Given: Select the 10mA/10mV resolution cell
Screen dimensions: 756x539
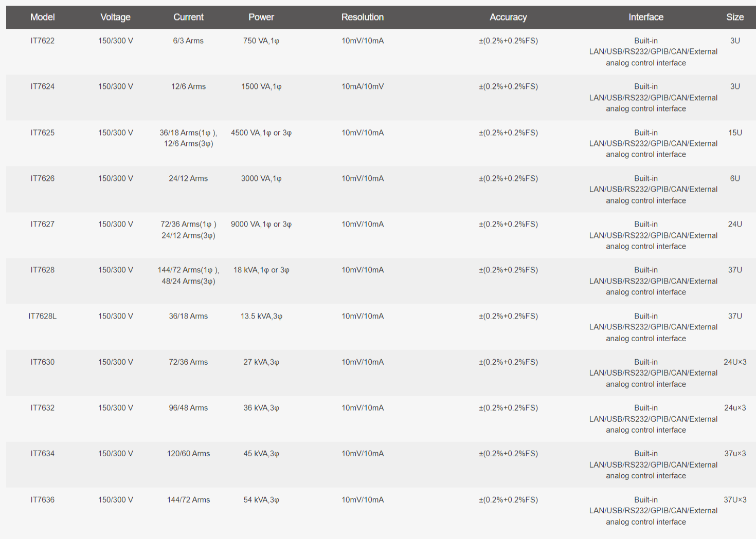Looking at the screenshot, I should click(x=363, y=86).
